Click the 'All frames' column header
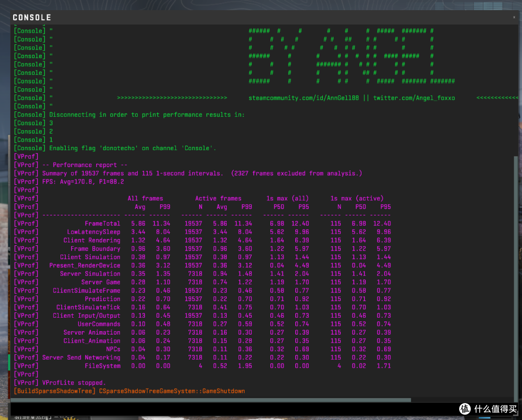 [x=145, y=198]
